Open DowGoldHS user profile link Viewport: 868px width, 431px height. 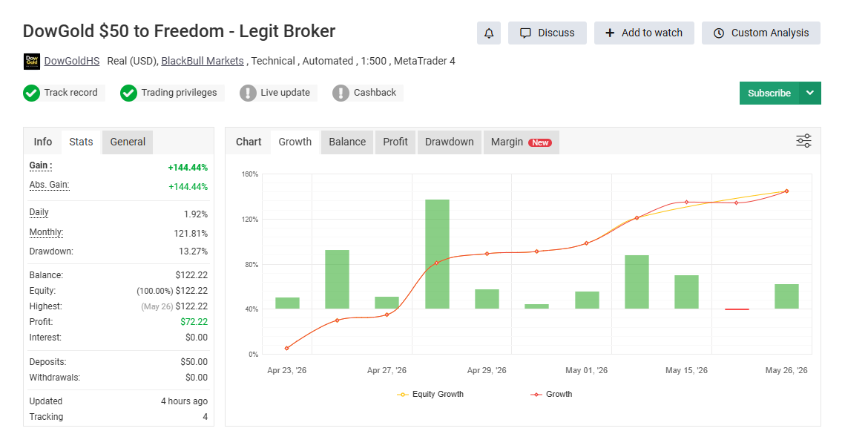[x=72, y=61]
